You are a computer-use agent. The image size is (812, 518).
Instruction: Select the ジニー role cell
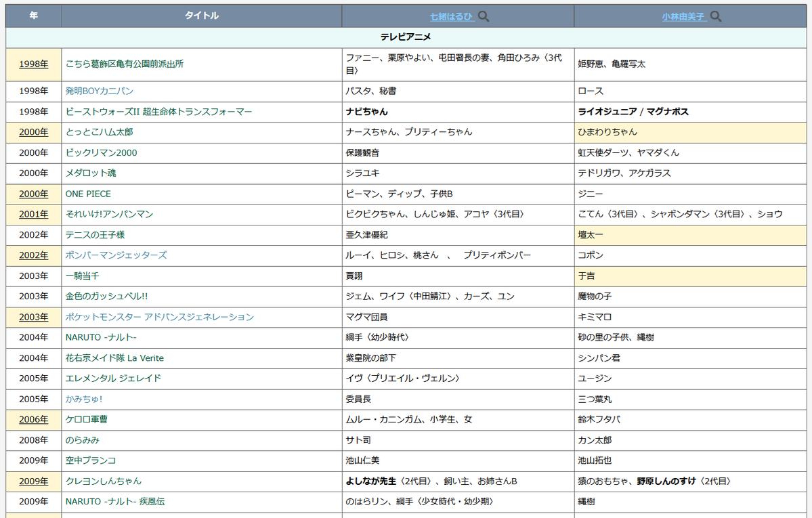click(x=690, y=194)
